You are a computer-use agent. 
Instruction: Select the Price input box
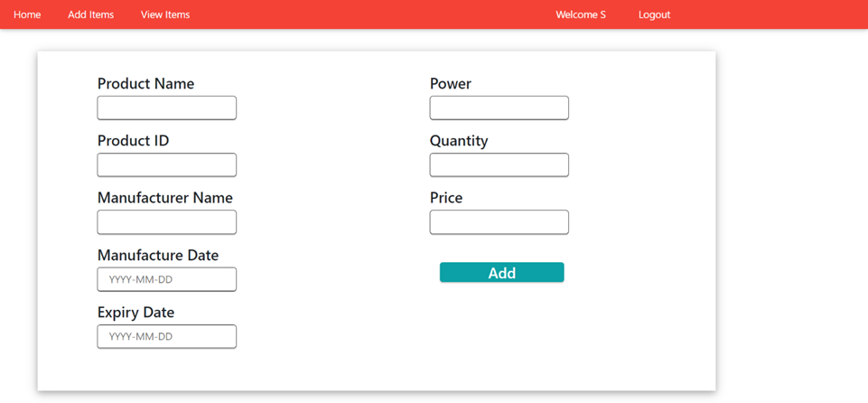click(499, 222)
